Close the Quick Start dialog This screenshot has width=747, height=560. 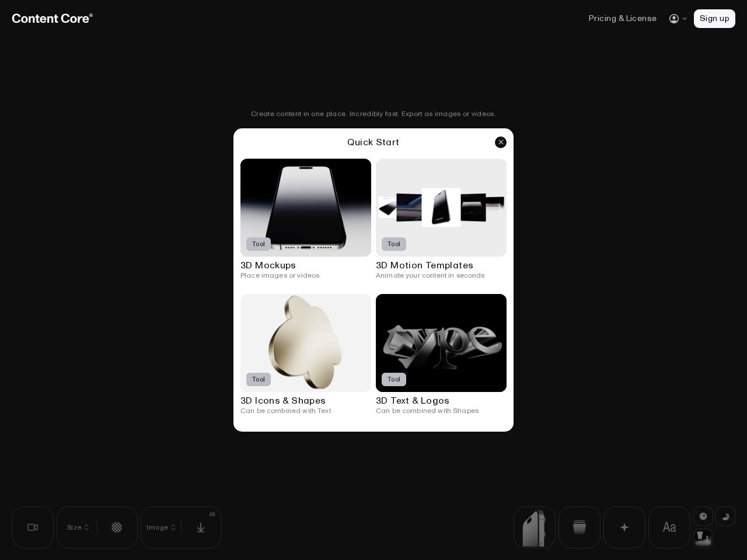tap(501, 142)
